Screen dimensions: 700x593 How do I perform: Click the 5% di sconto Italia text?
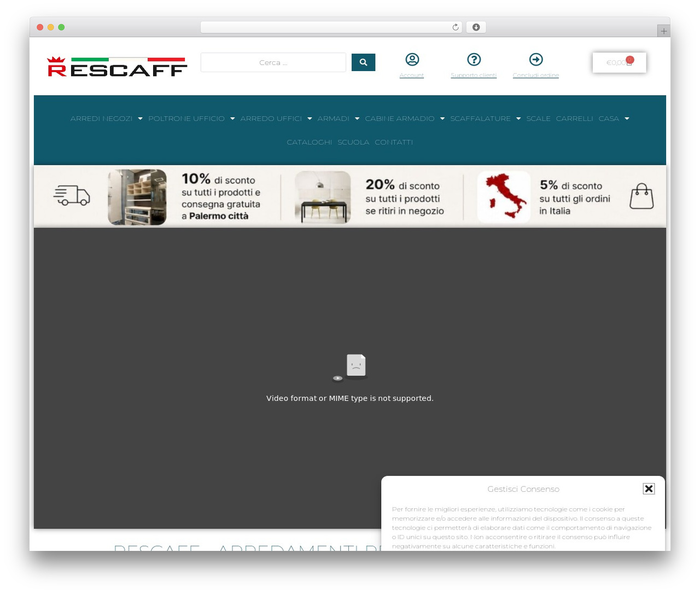point(575,197)
